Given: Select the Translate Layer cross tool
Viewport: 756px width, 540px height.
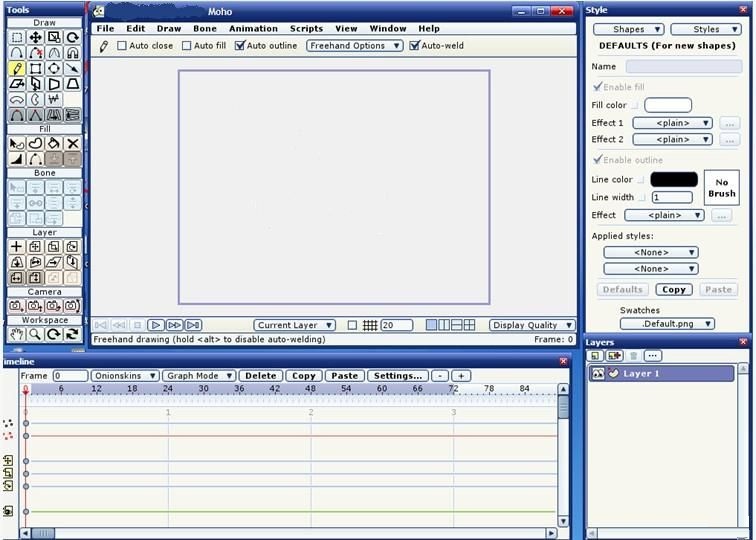Looking at the screenshot, I should tap(17, 246).
